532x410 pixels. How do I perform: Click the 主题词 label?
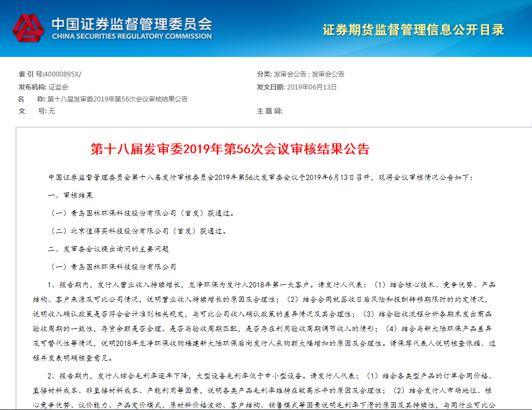[269, 111]
